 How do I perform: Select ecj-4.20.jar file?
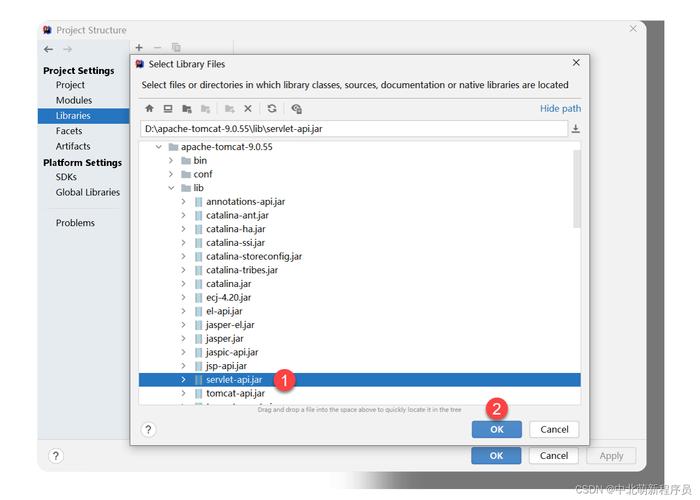point(229,297)
